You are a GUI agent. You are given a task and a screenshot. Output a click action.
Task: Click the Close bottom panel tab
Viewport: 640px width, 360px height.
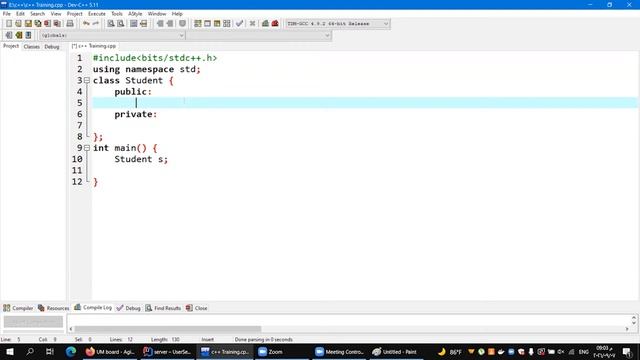[x=197, y=308]
